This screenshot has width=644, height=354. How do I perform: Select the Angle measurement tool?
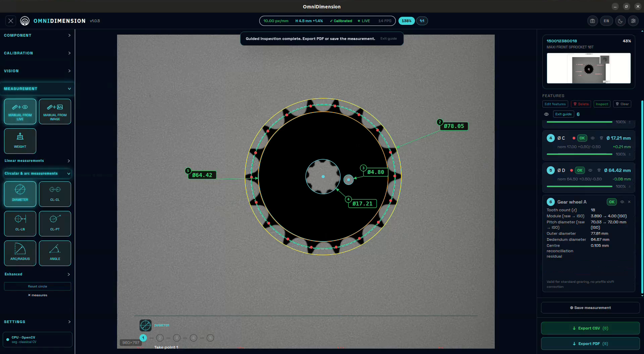55,253
